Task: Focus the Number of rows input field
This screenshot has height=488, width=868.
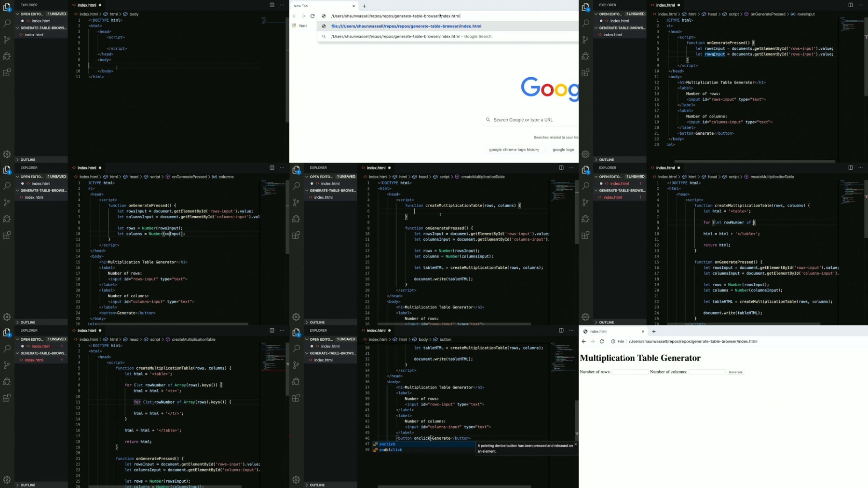Action: tap(630, 372)
